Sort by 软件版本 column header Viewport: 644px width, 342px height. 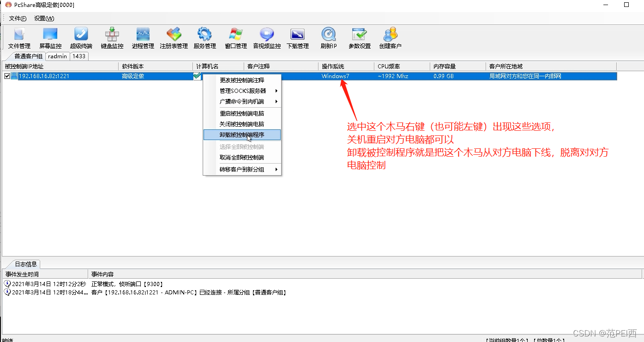click(x=156, y=67)
